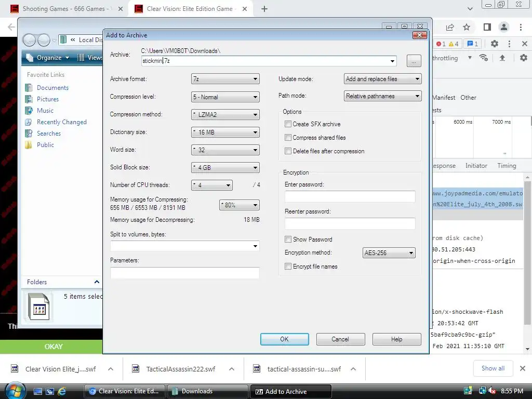Open Help in Add to Archive dialog
Screen dimensions: 532x399
[396, 339]
